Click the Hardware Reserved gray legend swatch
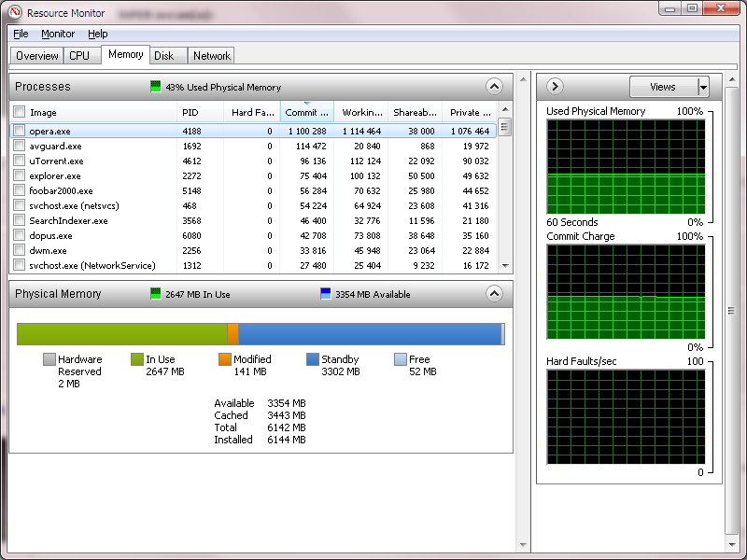 pos(49,359)
